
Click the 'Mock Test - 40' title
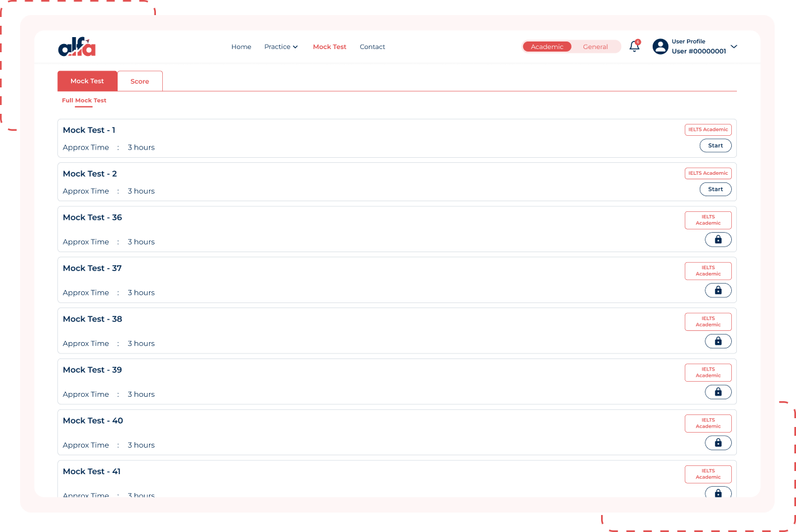[x=93, y=421]
